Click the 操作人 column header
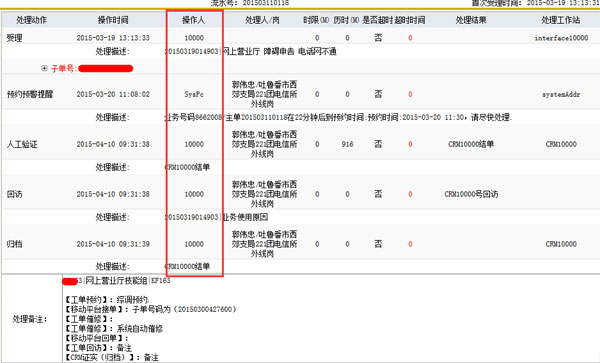This screenshot has width=600, height=363. coord(194,20)
